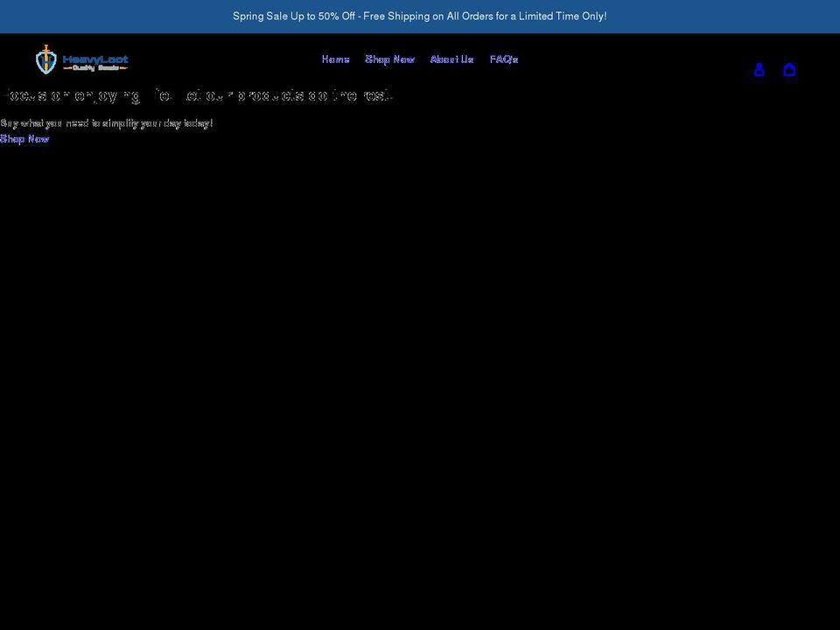View the cart bag icon contents
Screen dimensions: 840x630
coord(789,69)
